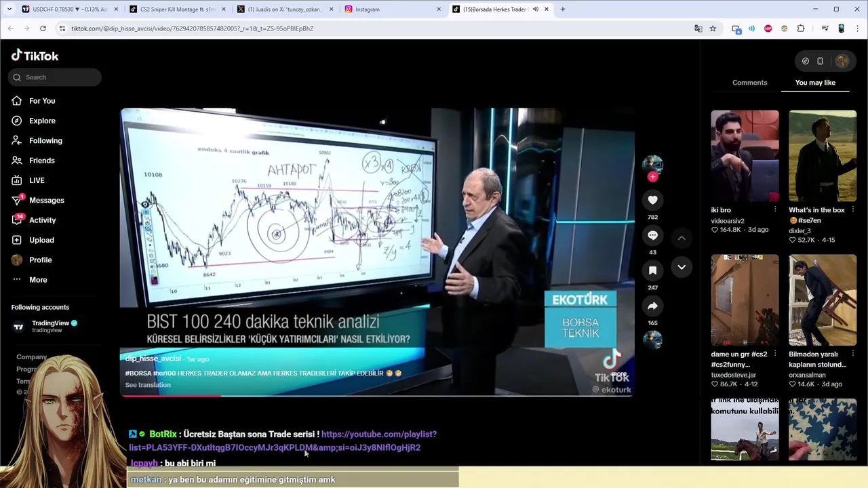Open BotRix YouTube playlist link

tap(283, 441)
